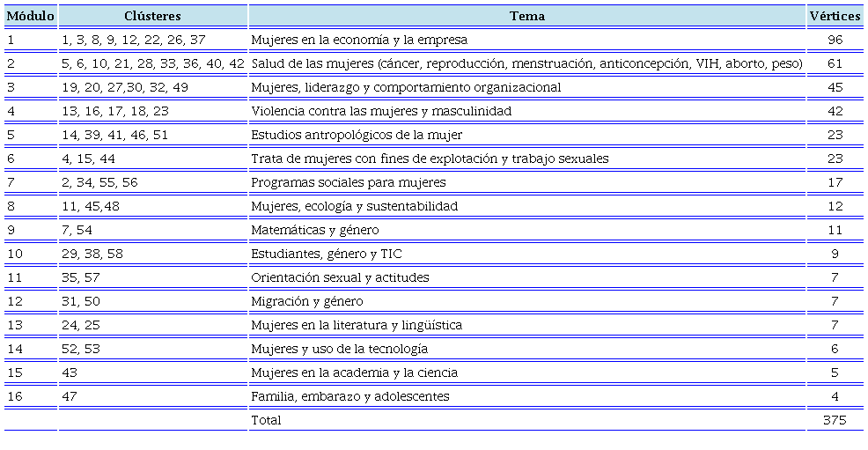
Task: Click the Vértices column header
Action: (835, 16)
